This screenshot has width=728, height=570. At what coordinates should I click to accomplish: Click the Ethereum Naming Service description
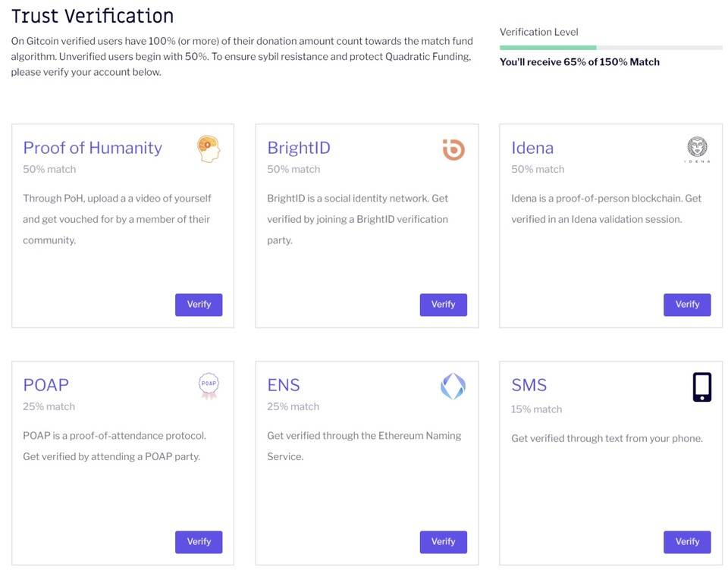364,446
